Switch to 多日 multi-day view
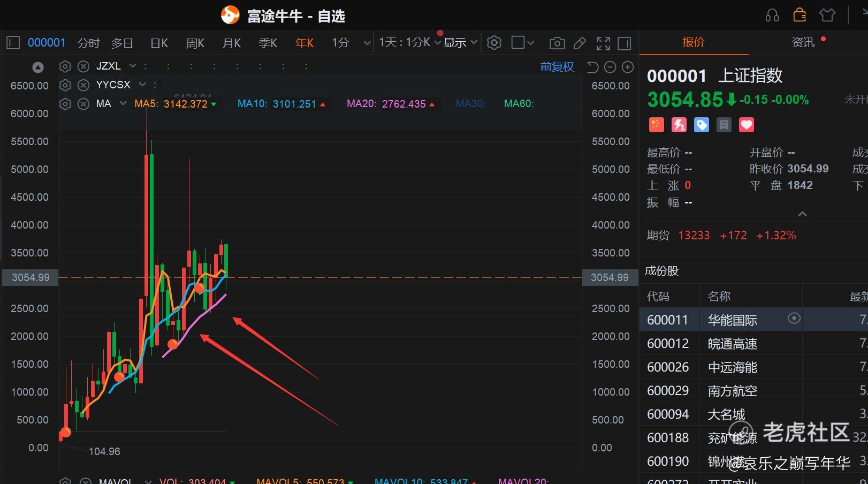The image size is (868, 484). coord(122,43)
